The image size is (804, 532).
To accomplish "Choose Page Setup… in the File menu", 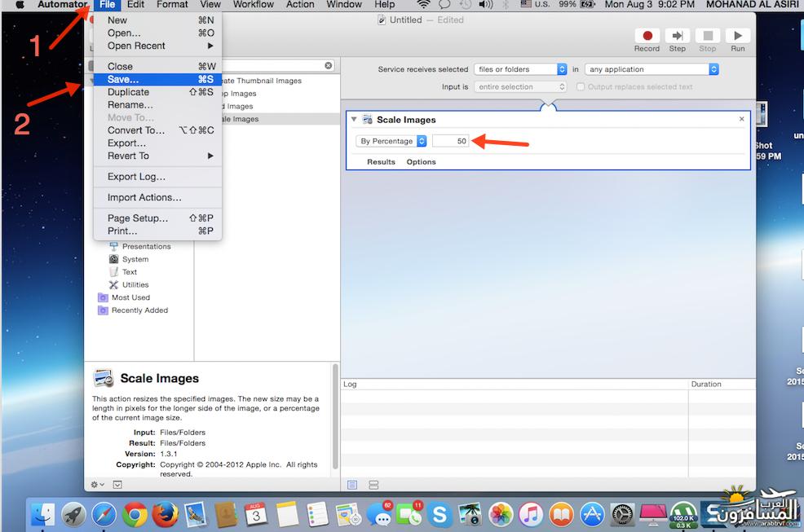I will tap(157, 218).
